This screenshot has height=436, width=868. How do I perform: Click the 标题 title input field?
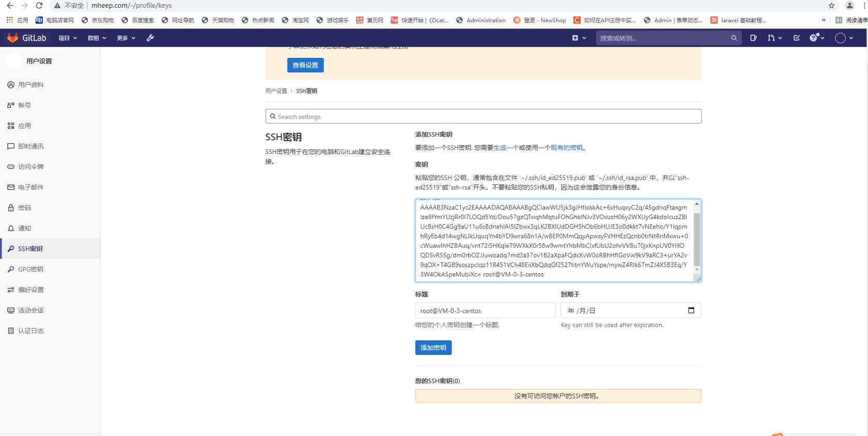click(485, 310)
